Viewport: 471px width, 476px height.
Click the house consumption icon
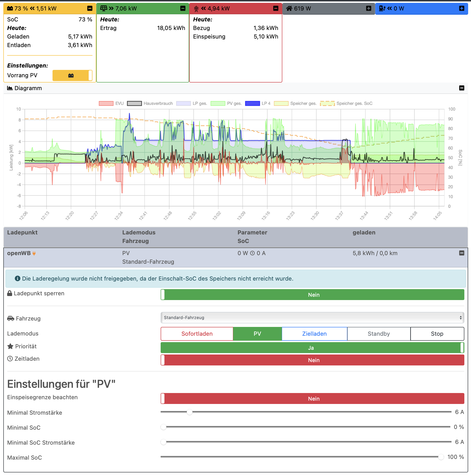pyautogui.click(x=289, y=8)
